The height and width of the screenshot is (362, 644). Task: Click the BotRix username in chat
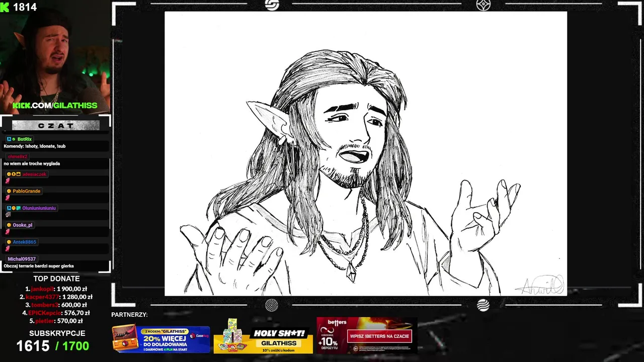click(25, 139)
